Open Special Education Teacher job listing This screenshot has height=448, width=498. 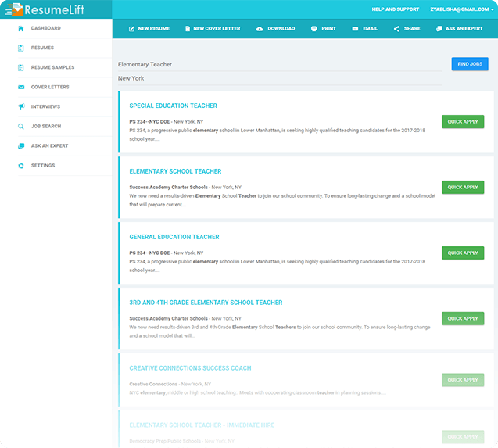[173, 106]
